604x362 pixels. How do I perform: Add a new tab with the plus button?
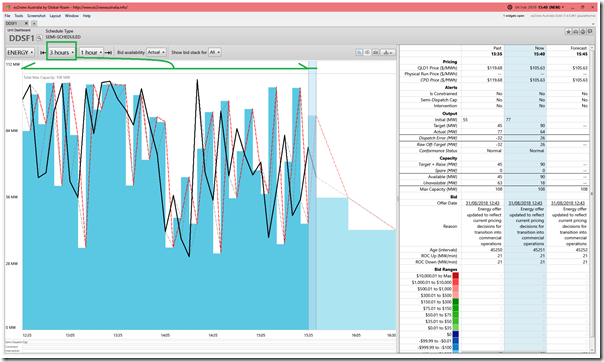[x=34, y=23]
